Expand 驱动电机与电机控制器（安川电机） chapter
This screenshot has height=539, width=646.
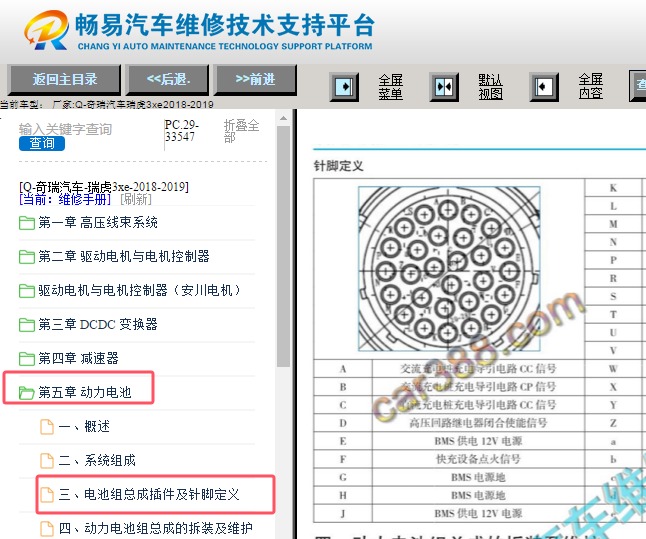(140, 291)
